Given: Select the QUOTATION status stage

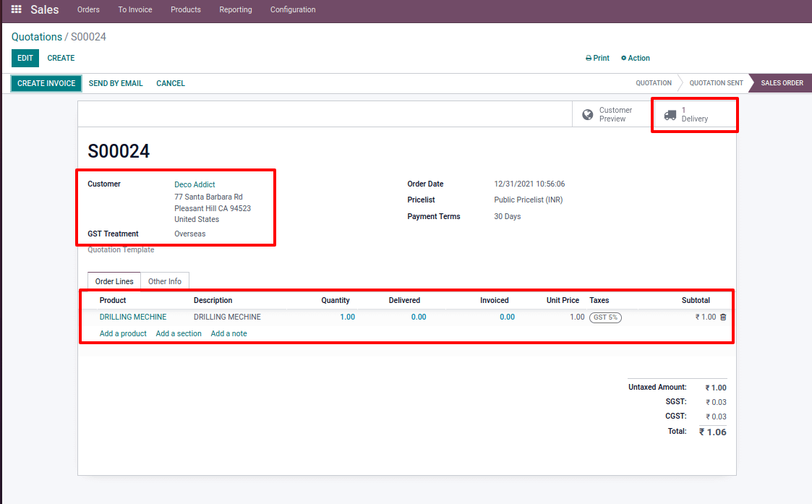Looking at the screenshot, I should 654,83.
